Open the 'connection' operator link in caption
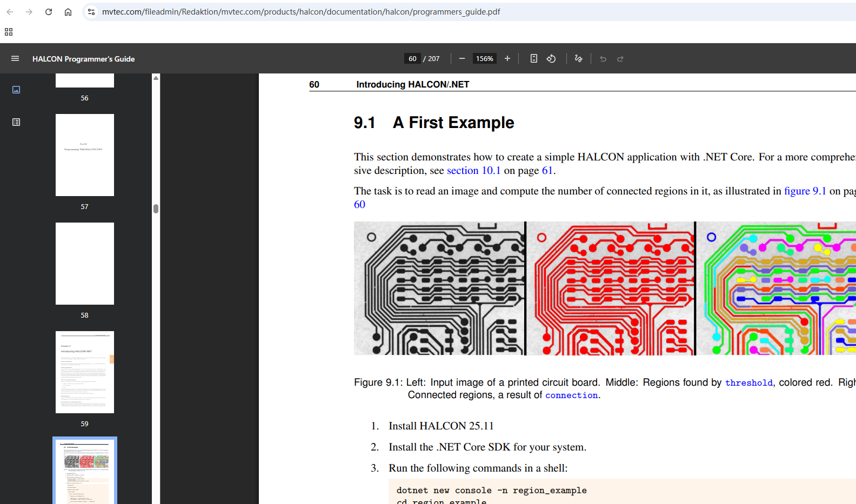856x504 pixels. click(x=572, y=395)
